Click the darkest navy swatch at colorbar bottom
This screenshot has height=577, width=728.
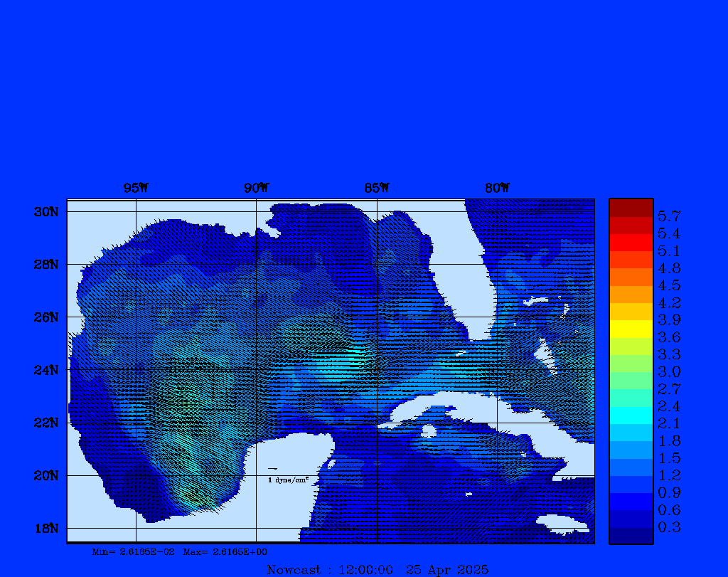pyautogui.click(x=631, y=536)
